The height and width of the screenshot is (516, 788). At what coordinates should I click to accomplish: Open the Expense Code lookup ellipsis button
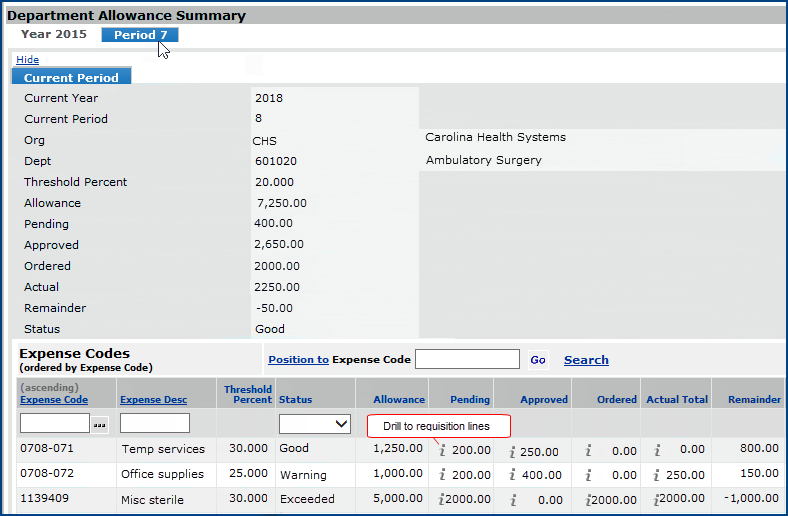click(100, 424)
